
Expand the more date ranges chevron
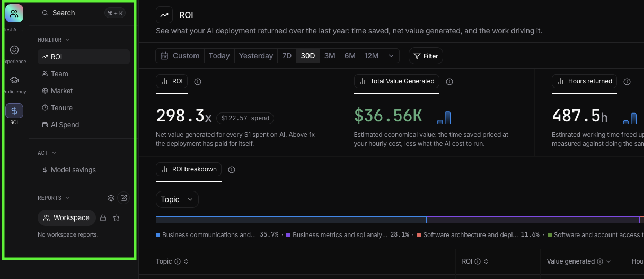pos(391,56)
